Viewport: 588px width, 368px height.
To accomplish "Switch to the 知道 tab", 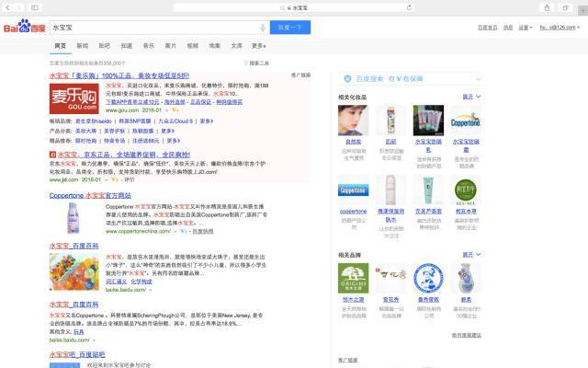I will [x=127, y=46].
